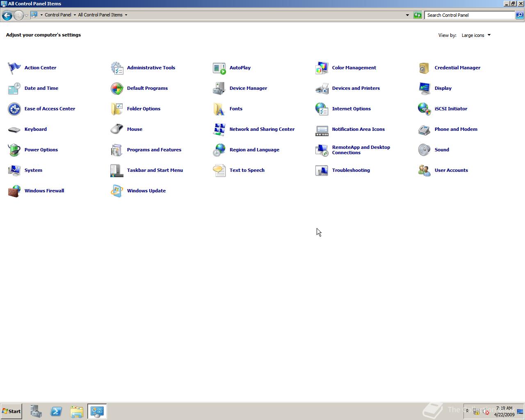Open the Administrative Tools gear icon
This screenshot has width=525, height=420.
click(117, 68)
